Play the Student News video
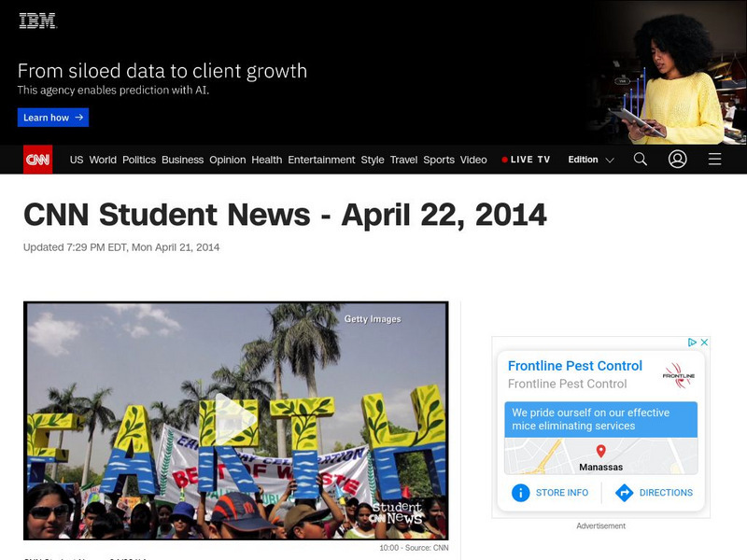Viewport: 747px width, 560px height. point(236,419)
